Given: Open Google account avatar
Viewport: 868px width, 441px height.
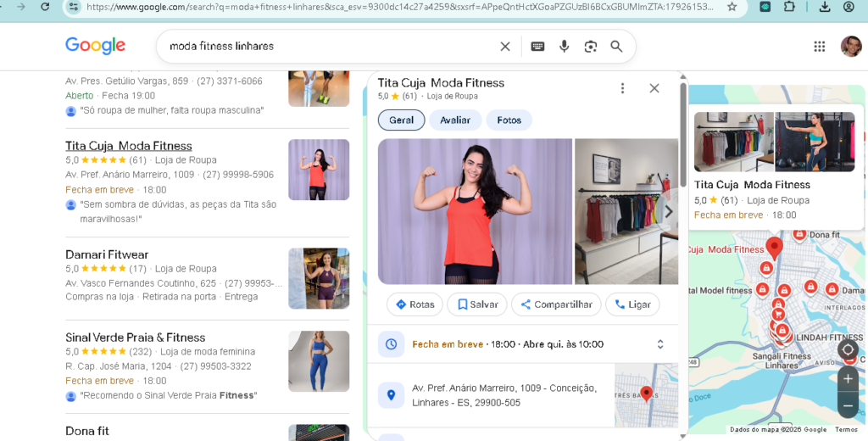Looking at the screenshot, I should (x=851, y=47).
